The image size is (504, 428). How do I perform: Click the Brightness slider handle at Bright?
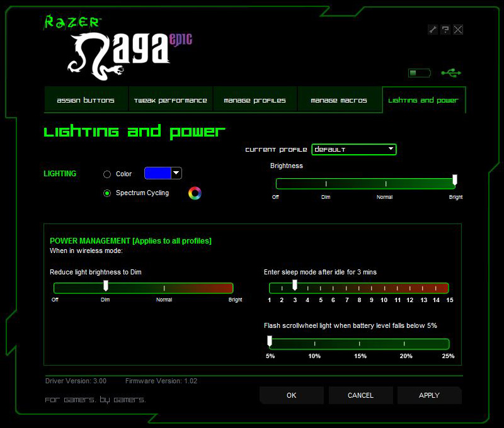pos(455,180)
